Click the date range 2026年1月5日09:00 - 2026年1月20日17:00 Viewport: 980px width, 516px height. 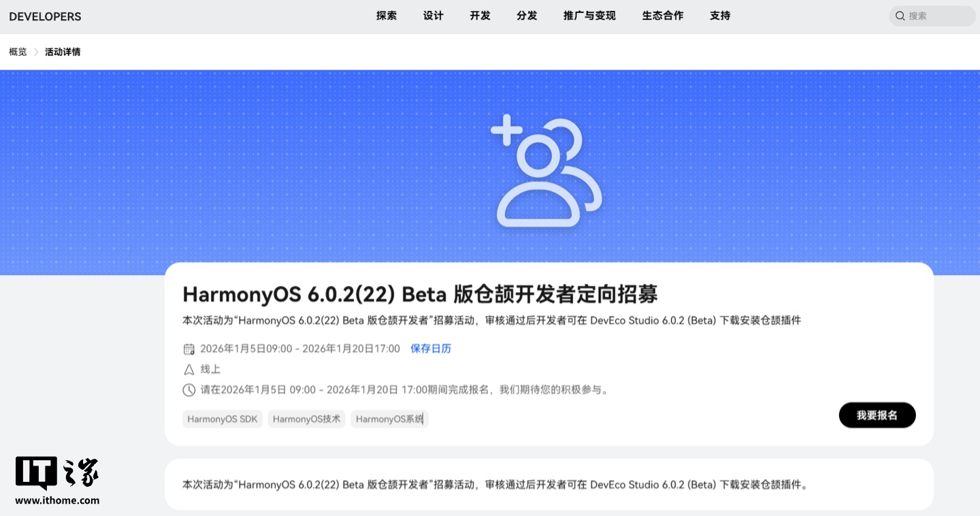coord(300,349)
